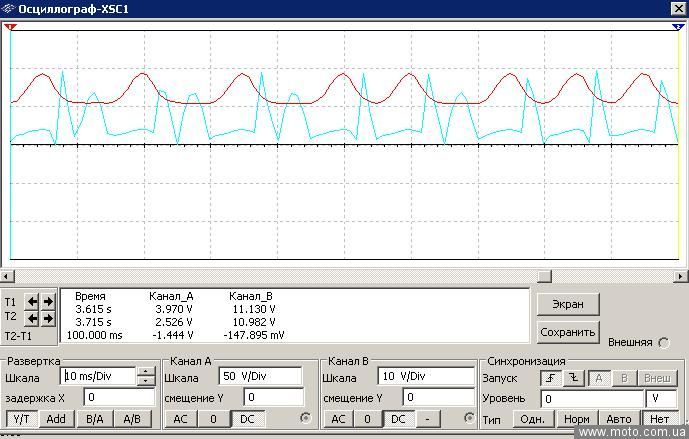Select rising edge trigger icon
The height and width of the screenshot is (439, 689).
tap(548, 378)
